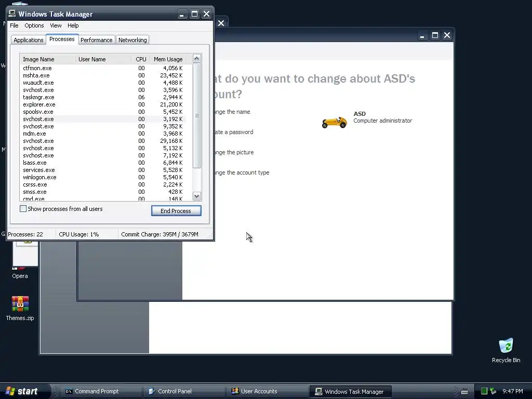This screenshot has height=399, width=532.
Task: Sort processes by CPU column header
Action: (x=140, y=59)
